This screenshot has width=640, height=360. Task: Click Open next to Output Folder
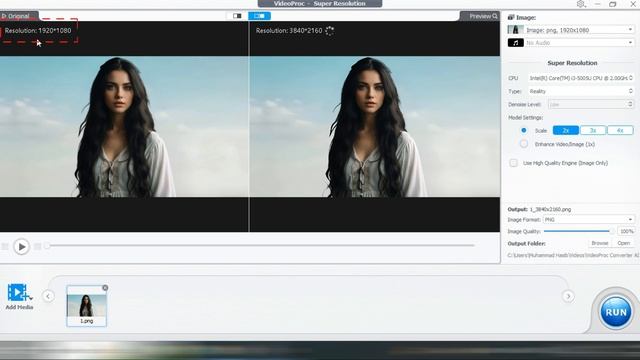(623, 243)
